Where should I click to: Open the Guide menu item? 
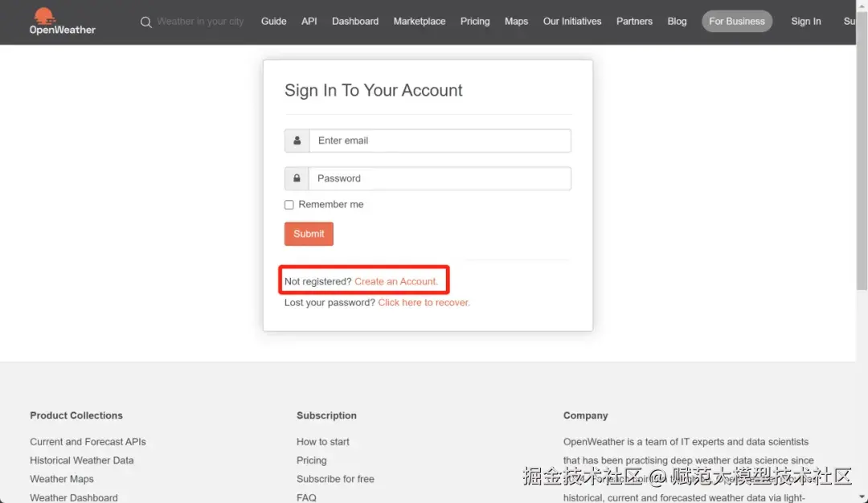pyautogui.click(x=273, y=22)
